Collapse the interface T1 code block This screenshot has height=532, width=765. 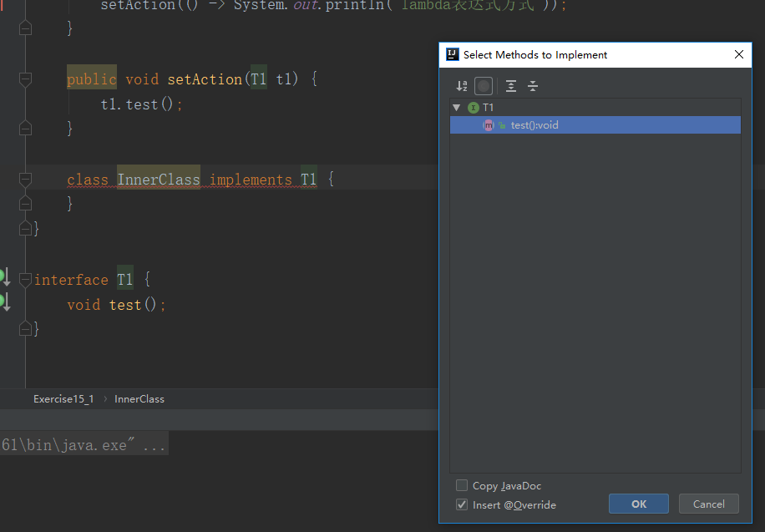click(25, 280)
